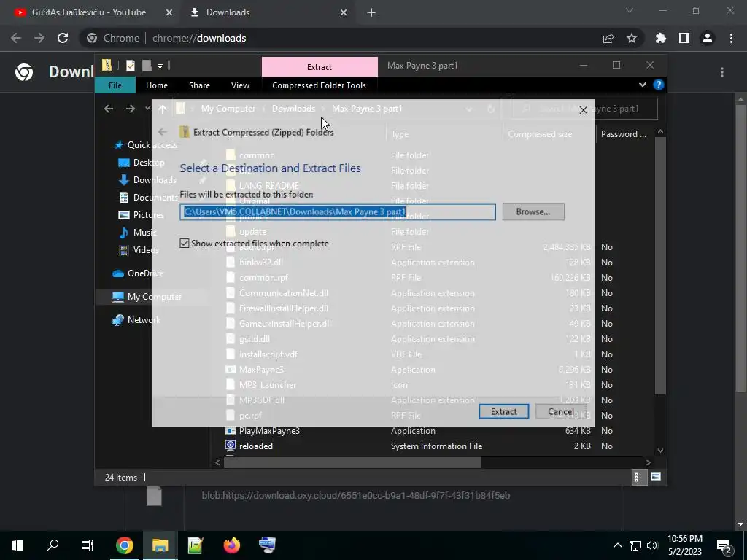This screenshot has width=747, height=560.
Task: Open volume control in system tray
Action: 652,545
